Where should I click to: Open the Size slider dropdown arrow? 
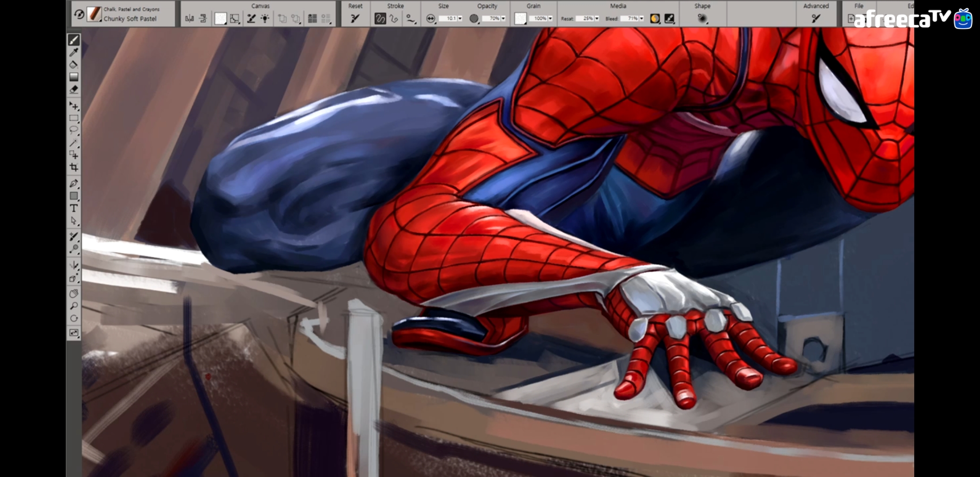460,19
